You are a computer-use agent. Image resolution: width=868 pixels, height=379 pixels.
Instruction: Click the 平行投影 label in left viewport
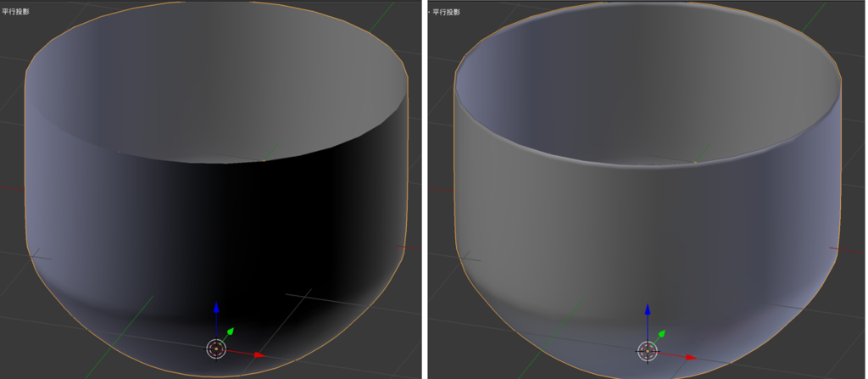pos(15,11)
